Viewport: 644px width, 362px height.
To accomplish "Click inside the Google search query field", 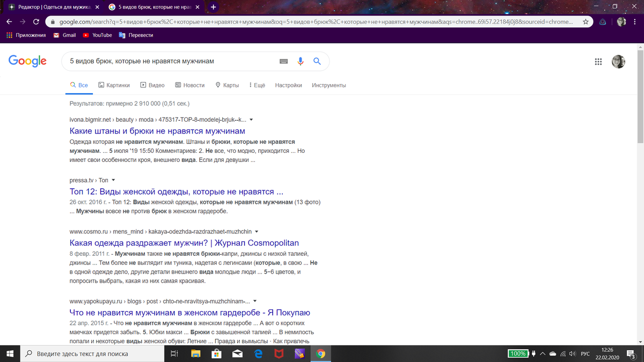I will tap(172, 61).
